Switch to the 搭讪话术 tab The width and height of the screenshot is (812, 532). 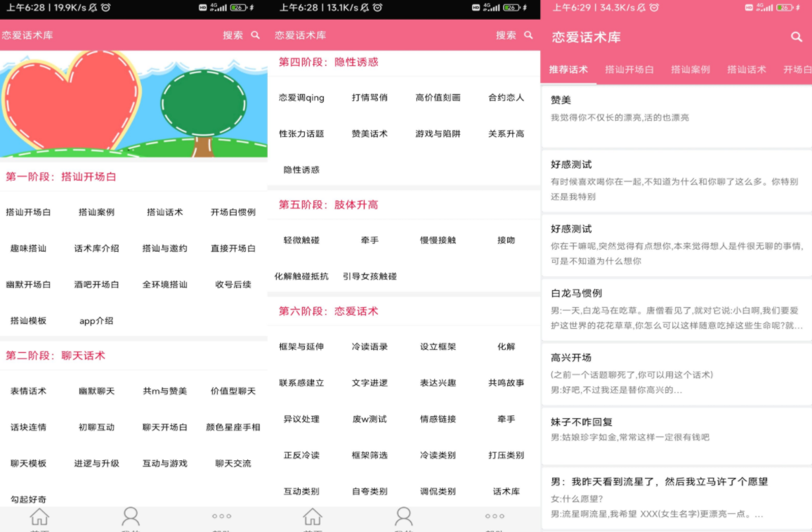747,70
